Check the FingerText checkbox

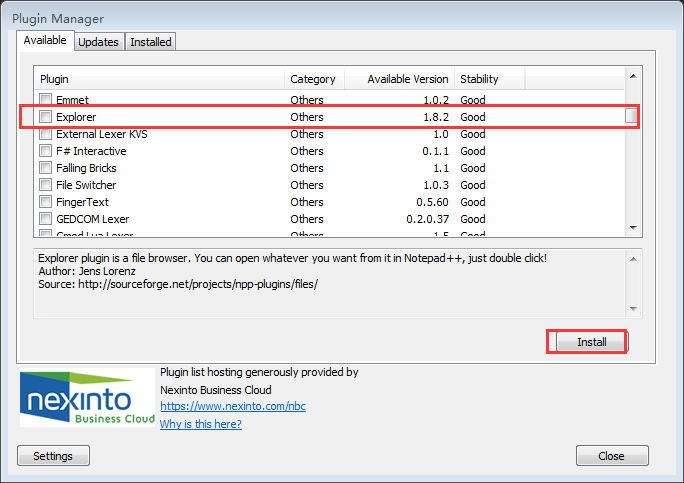(x=45, y=202)
